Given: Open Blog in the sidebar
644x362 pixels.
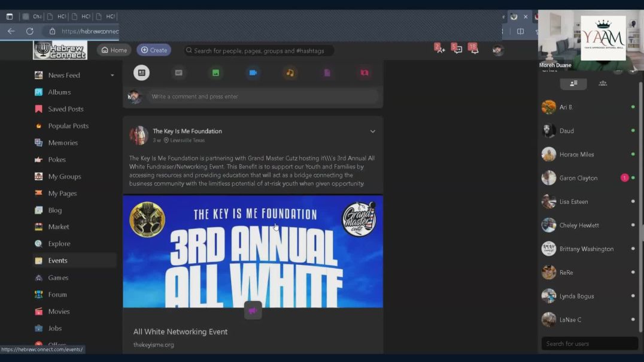Looking at the screenshot, I should [x=54, y=210].
